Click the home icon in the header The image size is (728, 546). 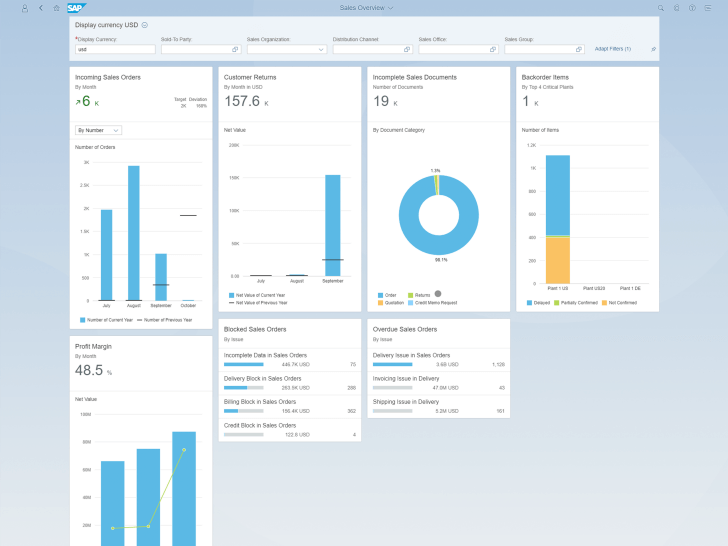pos(55,7)
